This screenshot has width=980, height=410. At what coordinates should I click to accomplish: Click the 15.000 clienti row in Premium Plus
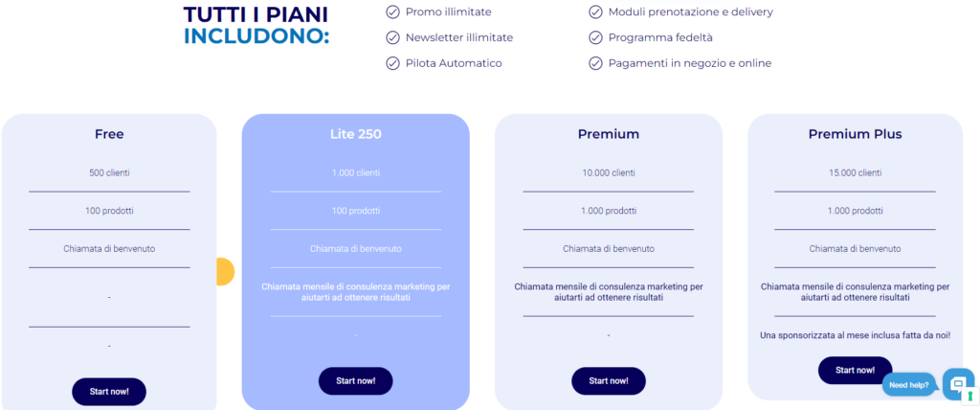point(855,172)
